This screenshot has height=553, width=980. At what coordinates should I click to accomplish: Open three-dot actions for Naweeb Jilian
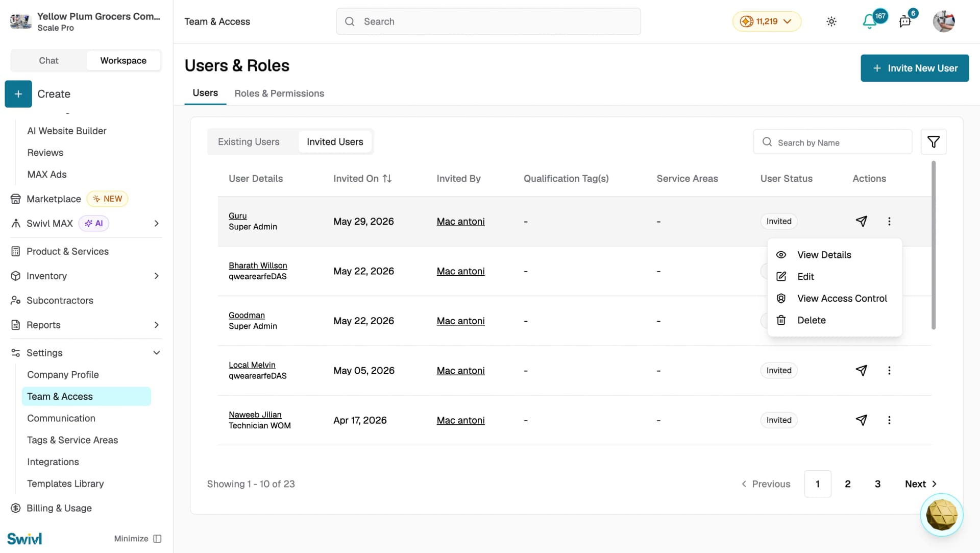889,420
